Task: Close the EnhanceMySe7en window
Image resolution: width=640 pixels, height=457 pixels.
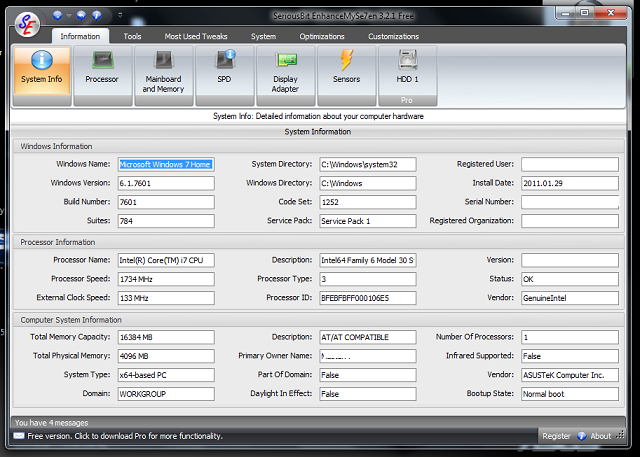Action: pos(611,13)
